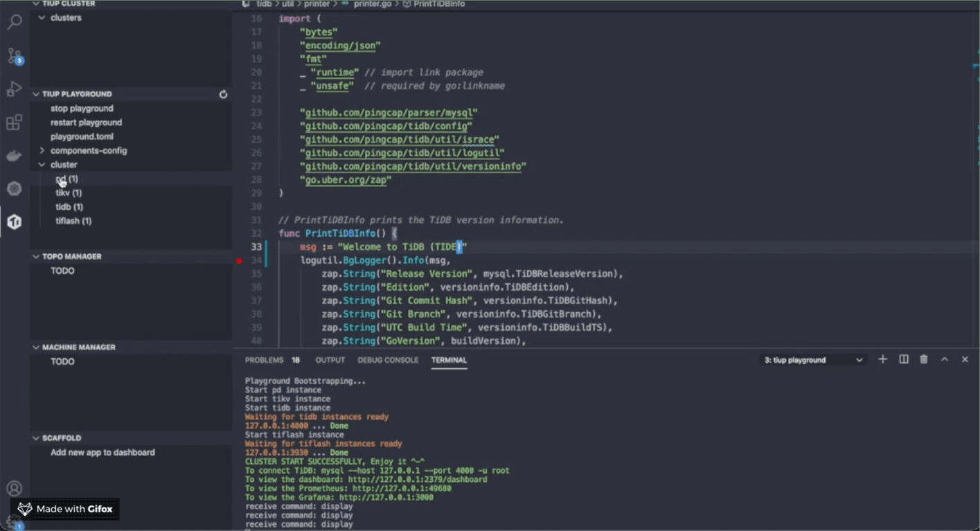The image size is (980, 531).
Task: Open the terminal selector dropdown
Action: click(x=813, y=360)
